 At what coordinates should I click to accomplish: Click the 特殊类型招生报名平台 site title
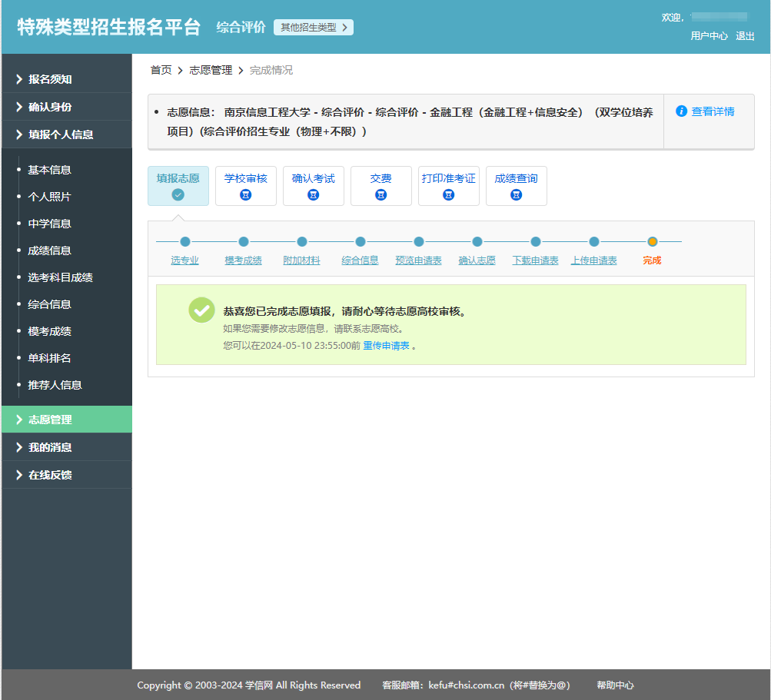[108, 27]
